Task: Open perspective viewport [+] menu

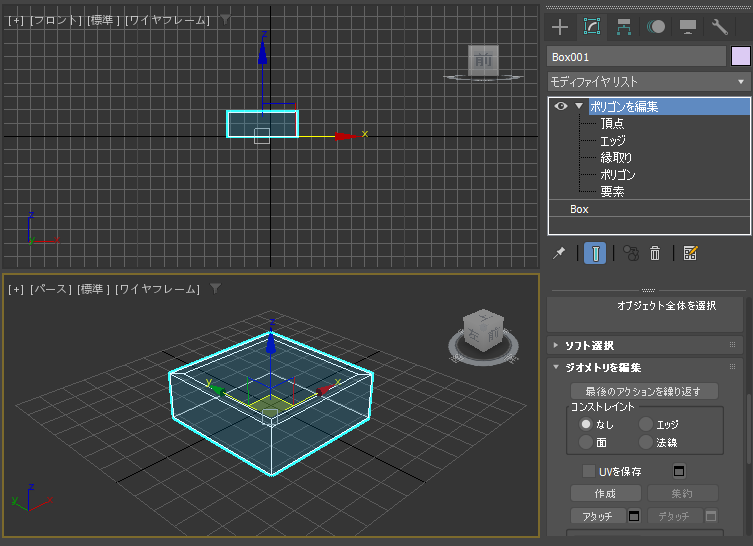Action: coord(16,289)
